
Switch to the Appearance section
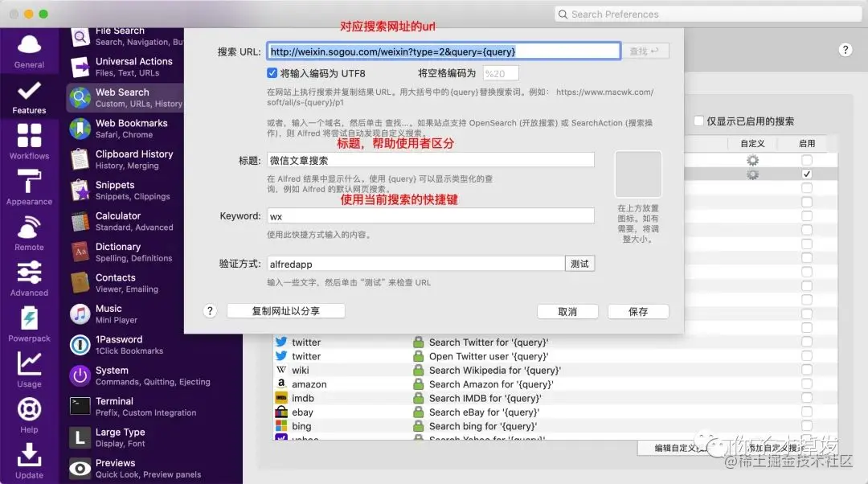tap(29, 189)
